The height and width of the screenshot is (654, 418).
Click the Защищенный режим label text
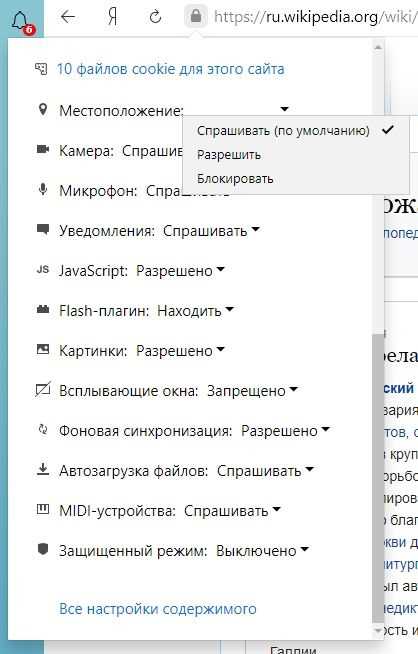(x=133, y=551)
